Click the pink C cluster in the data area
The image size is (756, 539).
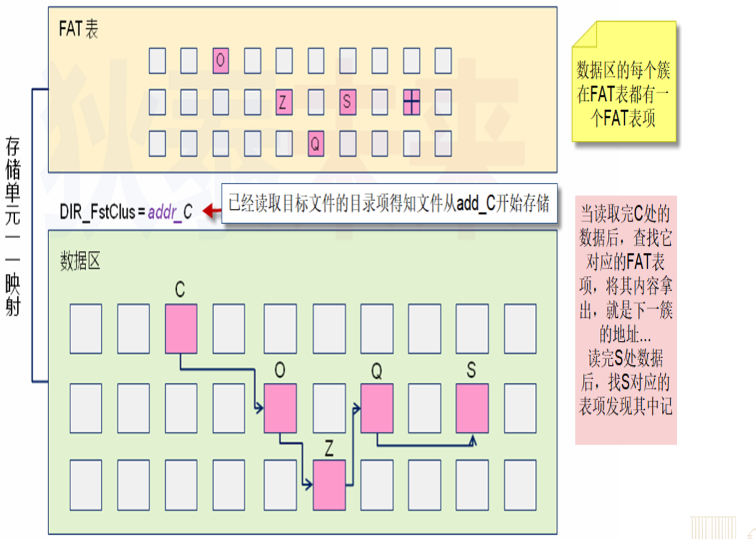180,328
